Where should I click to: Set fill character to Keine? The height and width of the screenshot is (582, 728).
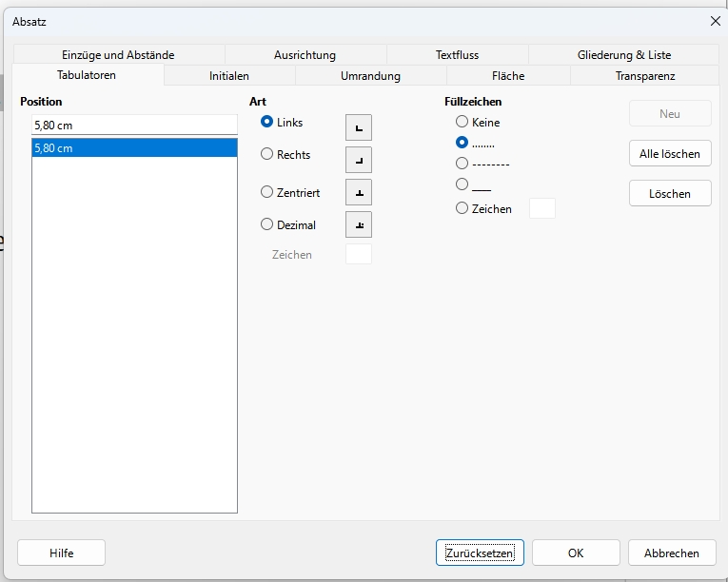[462, 122]
